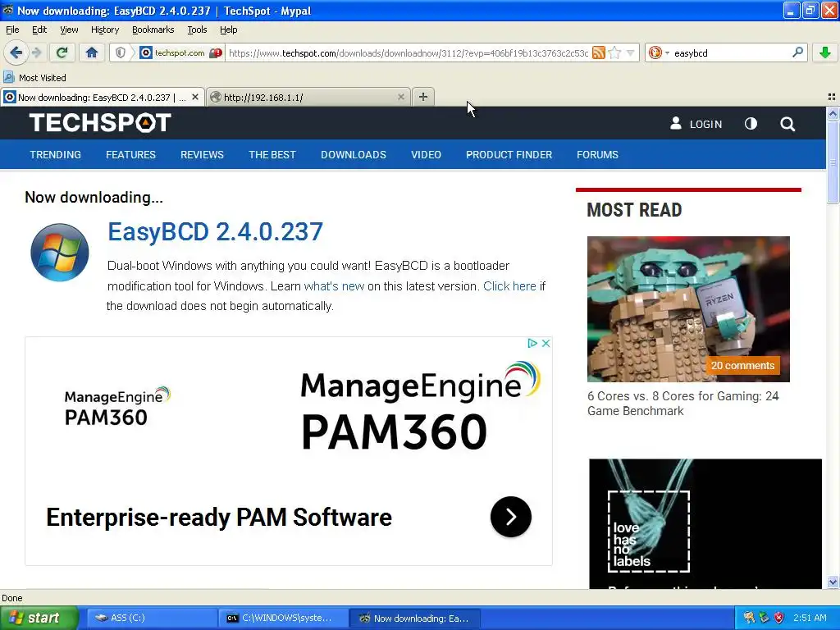
Task: Toggle dark mode with the half-circle icon
Action: (x=751, y=124)
